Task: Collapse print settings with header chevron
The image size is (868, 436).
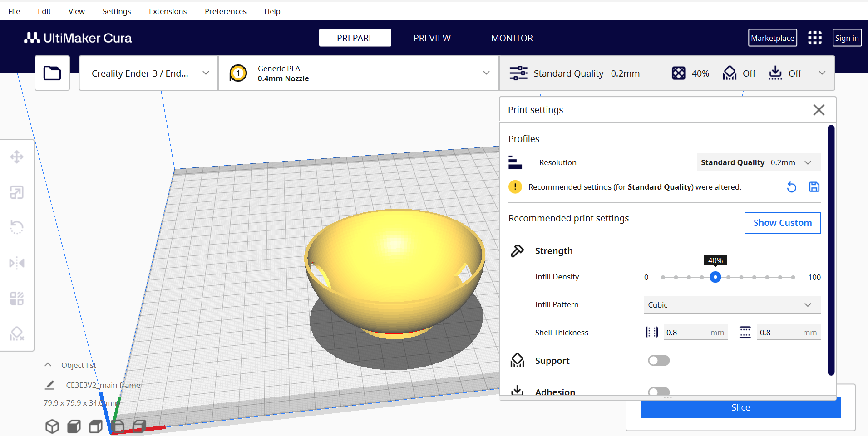Action: click(x=822, y=73)
